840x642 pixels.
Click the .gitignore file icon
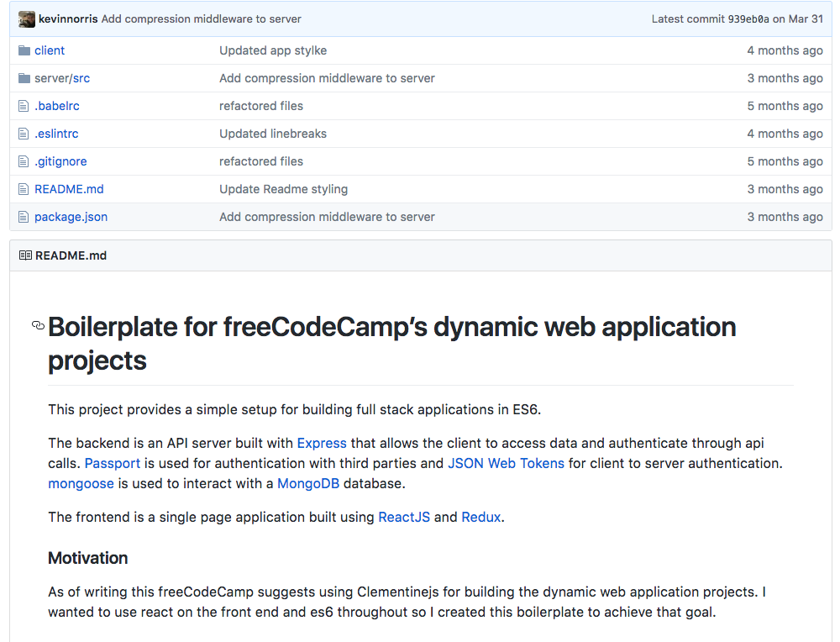(24, 161)
